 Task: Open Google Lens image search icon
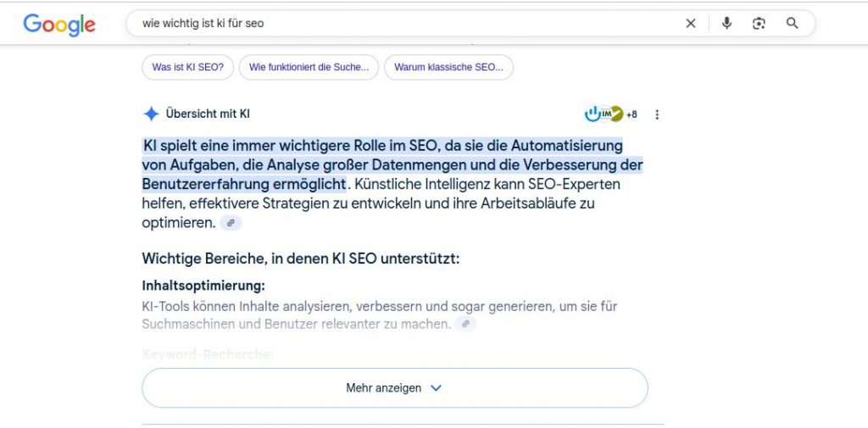(x=759, y=23)
